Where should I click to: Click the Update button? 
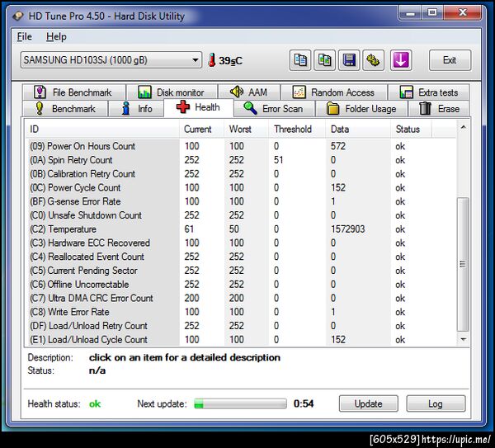368,403
